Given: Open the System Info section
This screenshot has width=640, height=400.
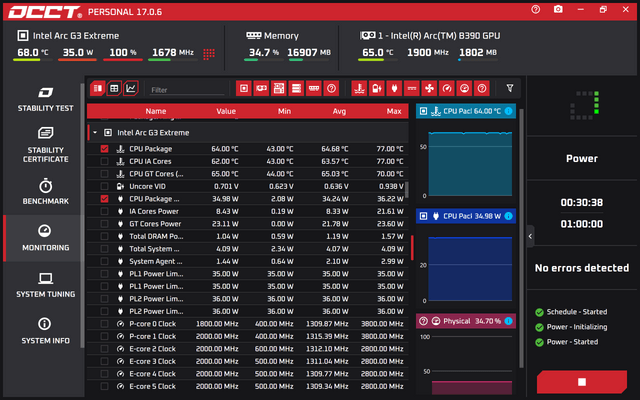Looking at the screenshot, I should (45, 331).
